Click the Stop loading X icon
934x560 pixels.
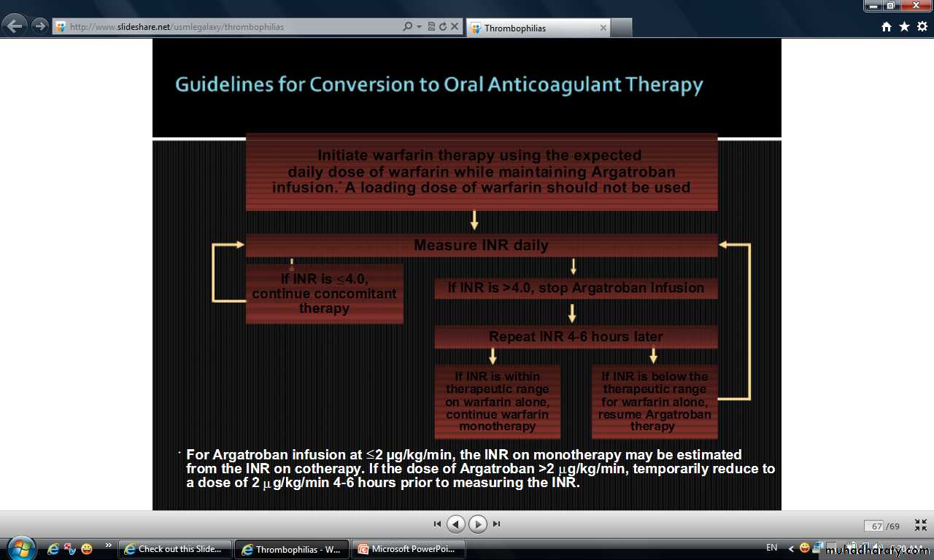(454, 27)
